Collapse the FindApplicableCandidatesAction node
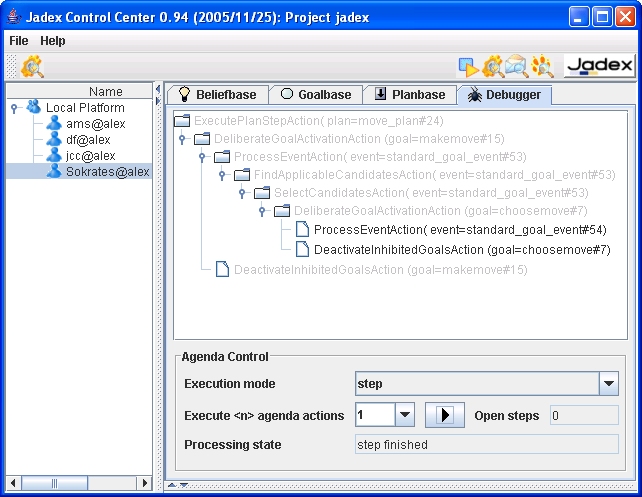The height and width of the screenshot is (497, 642). tap(222, 176)
